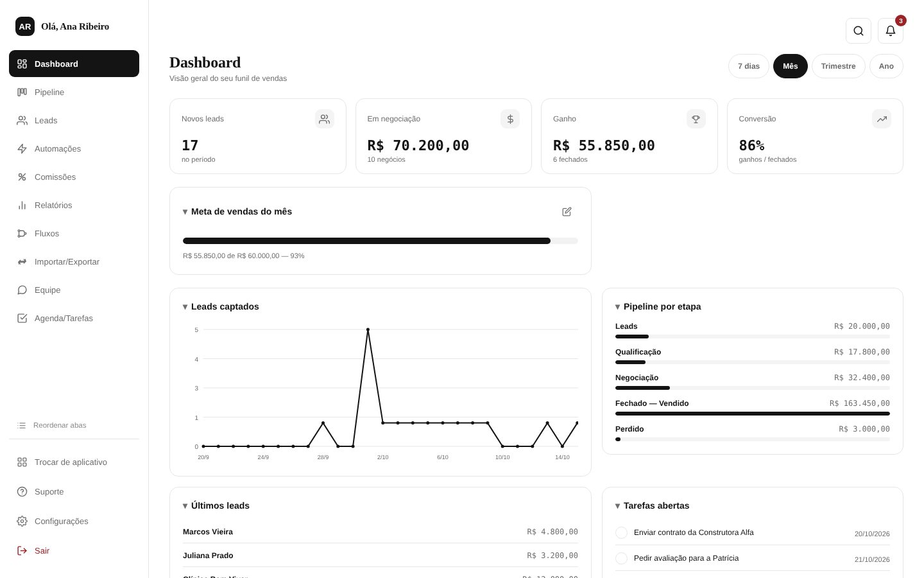Click Reordenar abas label
Image resolution: width=924 pixels, height=578 pixels.
click(60, 425)
